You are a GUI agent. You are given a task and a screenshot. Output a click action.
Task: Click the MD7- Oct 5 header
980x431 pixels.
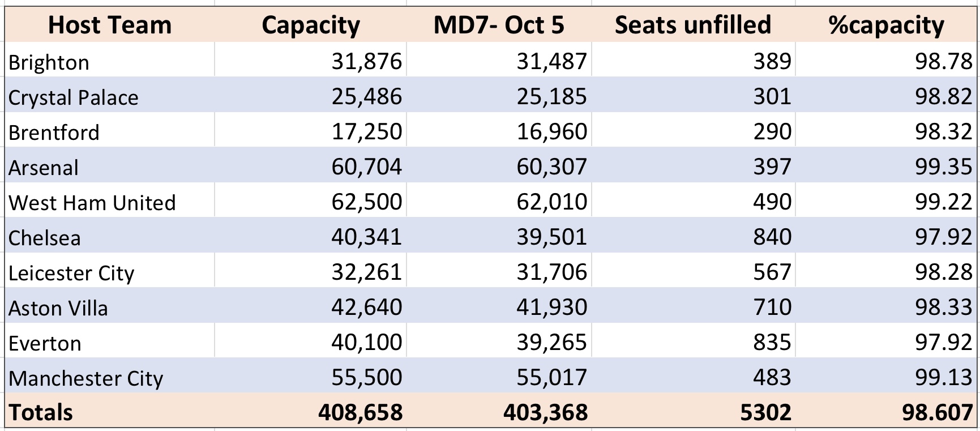(x=499, y=25)
